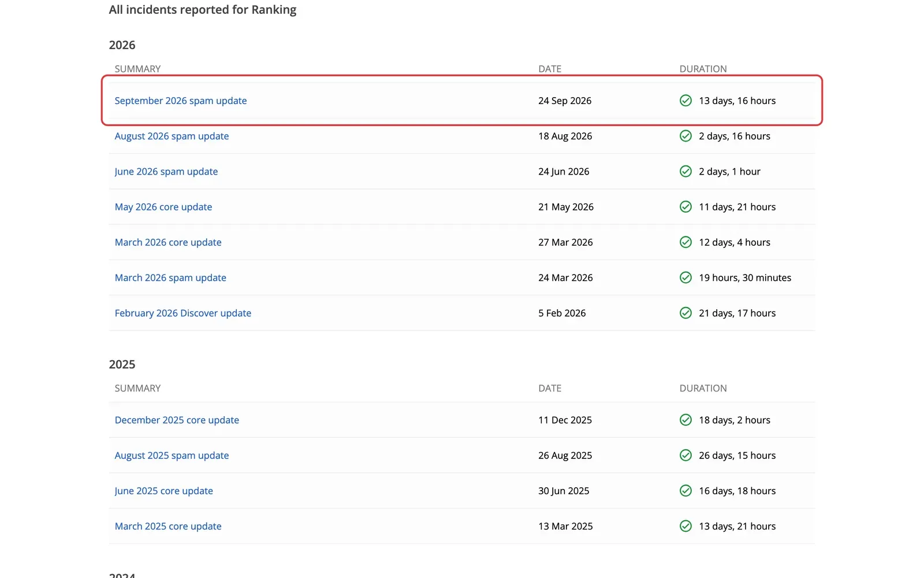
Task: Select the duration text 13 days, 16 hours
Action: pyautogui.click(x=737, y=101)
